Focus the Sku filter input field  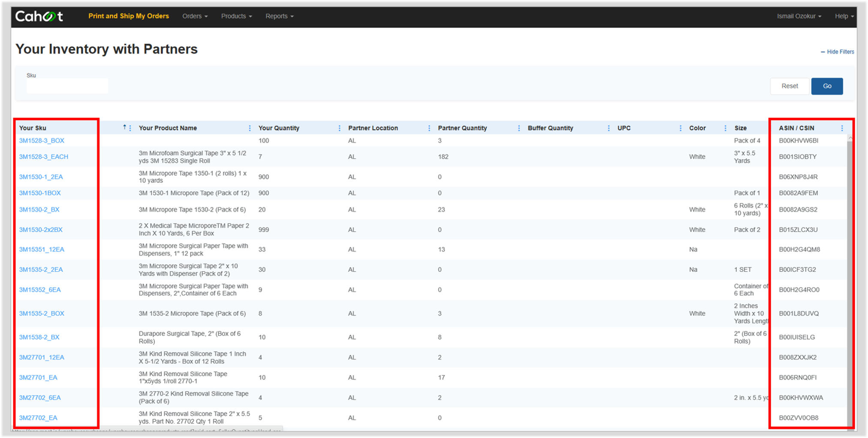67,86
